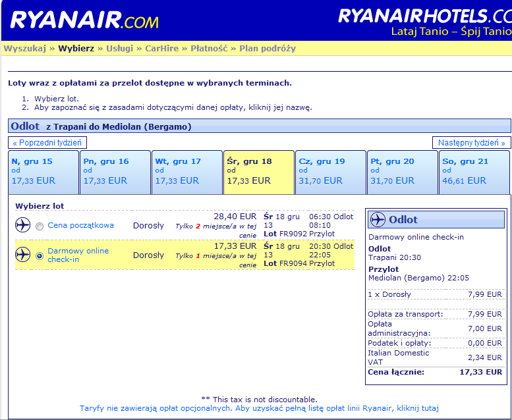Select the Cena początkowa fare radio button
Viewport: 512px width, 420px height.
tap(40, 226)
